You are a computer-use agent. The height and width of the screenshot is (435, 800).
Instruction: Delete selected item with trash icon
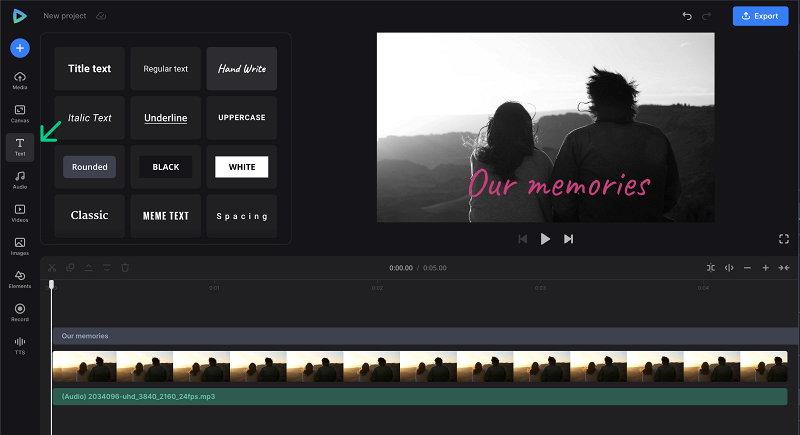coord(125,267)
